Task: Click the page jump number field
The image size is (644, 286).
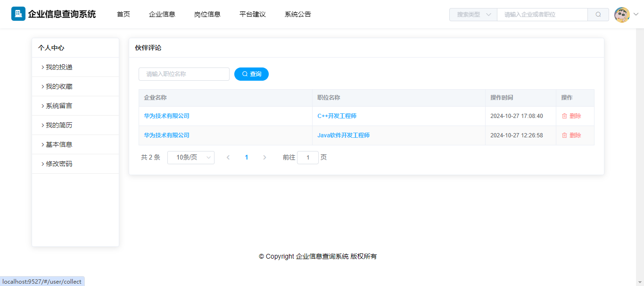Action: coord(308,158)
